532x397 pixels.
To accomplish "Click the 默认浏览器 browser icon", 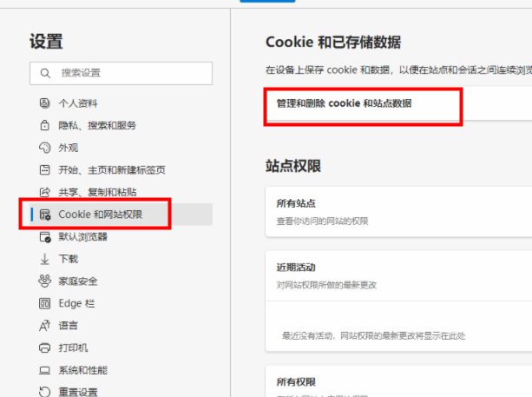I will click(x=45, y=236).
